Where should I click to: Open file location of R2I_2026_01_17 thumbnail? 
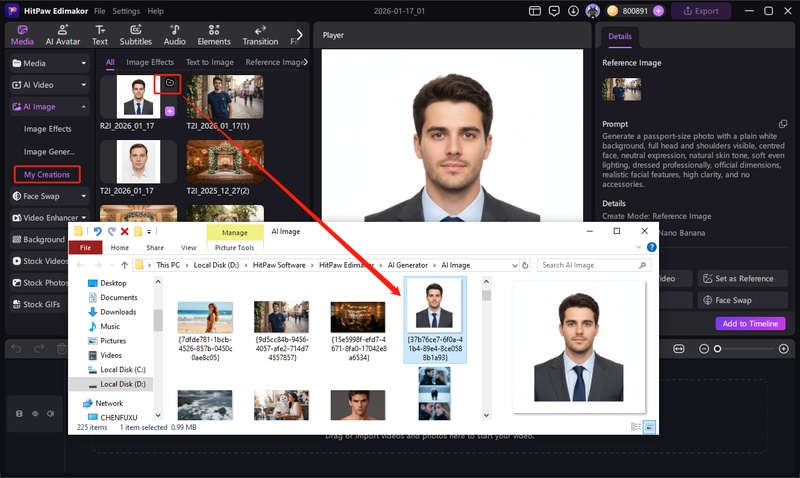[170, 83]
